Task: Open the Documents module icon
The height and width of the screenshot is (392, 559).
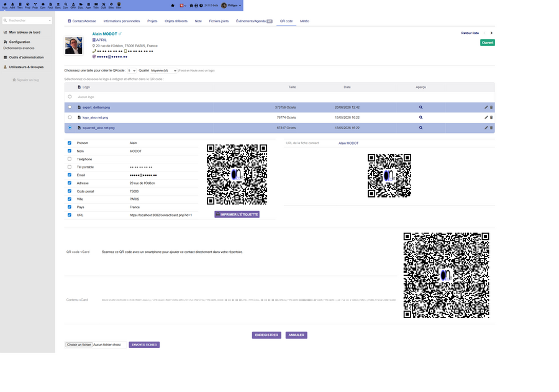Action: click(81, 6)
